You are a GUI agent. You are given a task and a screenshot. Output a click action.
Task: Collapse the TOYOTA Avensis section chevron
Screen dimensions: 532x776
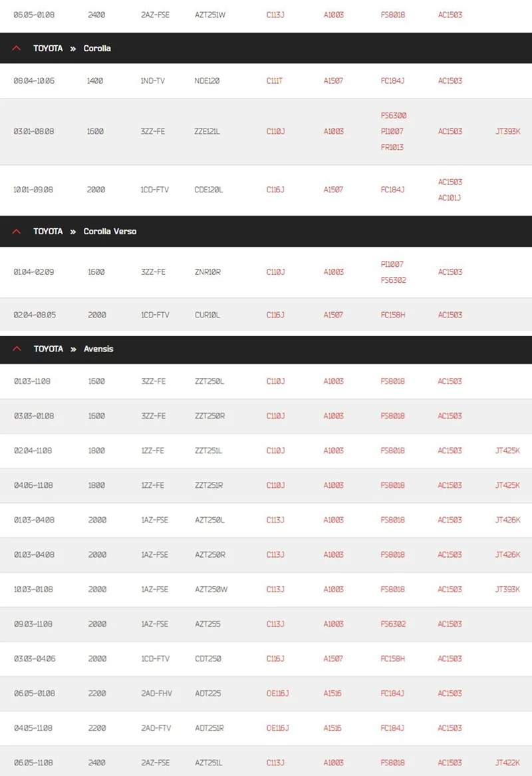pyautogui.click(x=17, y=349)
